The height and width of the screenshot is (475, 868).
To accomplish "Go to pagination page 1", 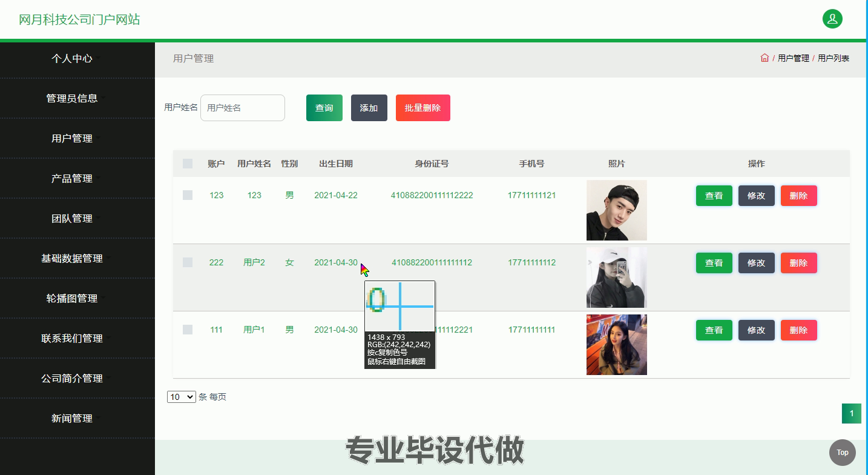I will [852, 414].
